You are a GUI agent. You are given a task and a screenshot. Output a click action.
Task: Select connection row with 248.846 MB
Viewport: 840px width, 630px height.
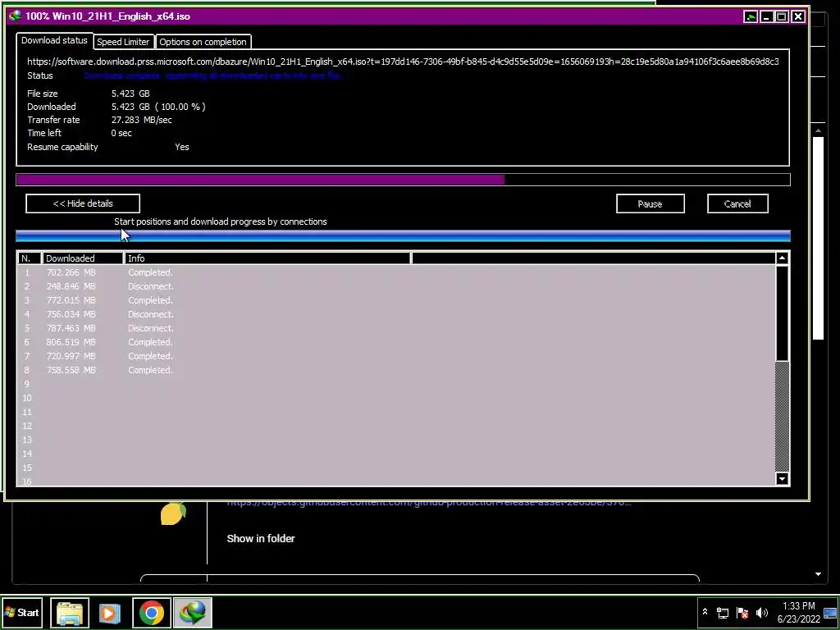396,286
